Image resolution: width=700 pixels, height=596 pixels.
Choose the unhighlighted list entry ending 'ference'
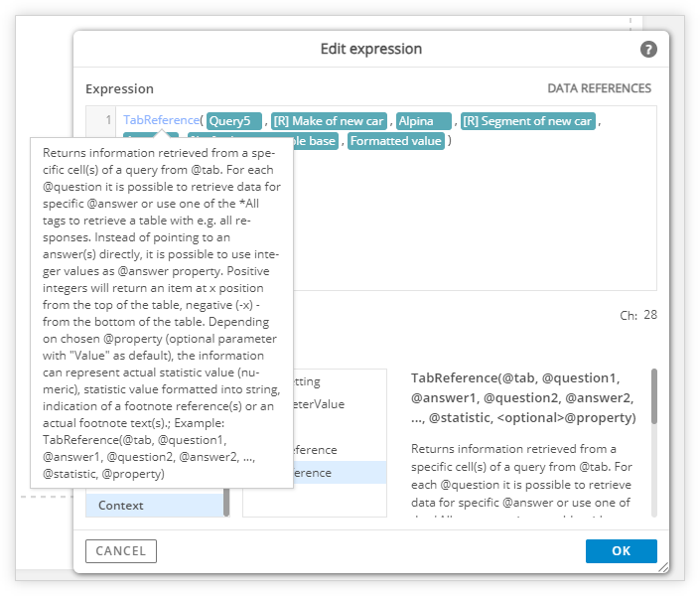tap(340, 450)
